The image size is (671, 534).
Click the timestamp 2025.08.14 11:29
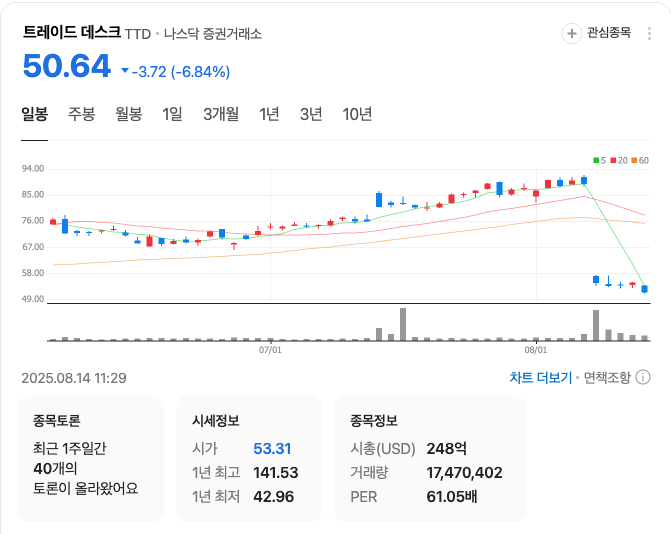74,378
